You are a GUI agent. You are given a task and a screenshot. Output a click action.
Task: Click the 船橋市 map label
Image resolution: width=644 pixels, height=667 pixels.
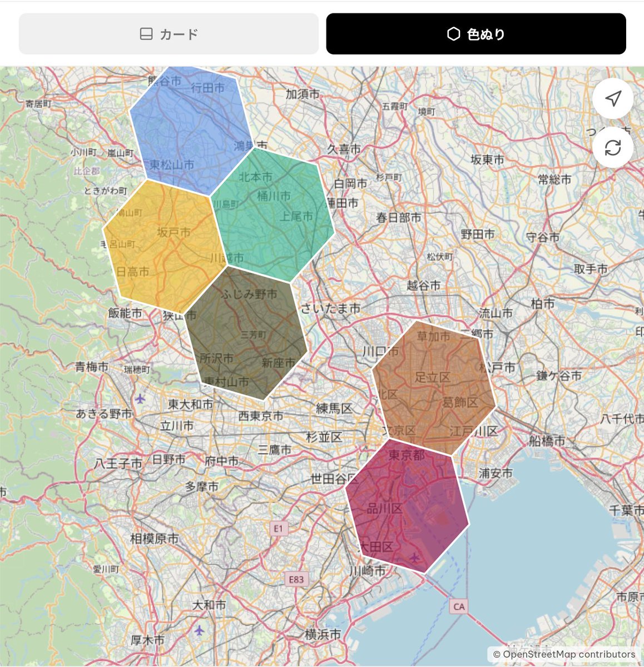point(547,441)
